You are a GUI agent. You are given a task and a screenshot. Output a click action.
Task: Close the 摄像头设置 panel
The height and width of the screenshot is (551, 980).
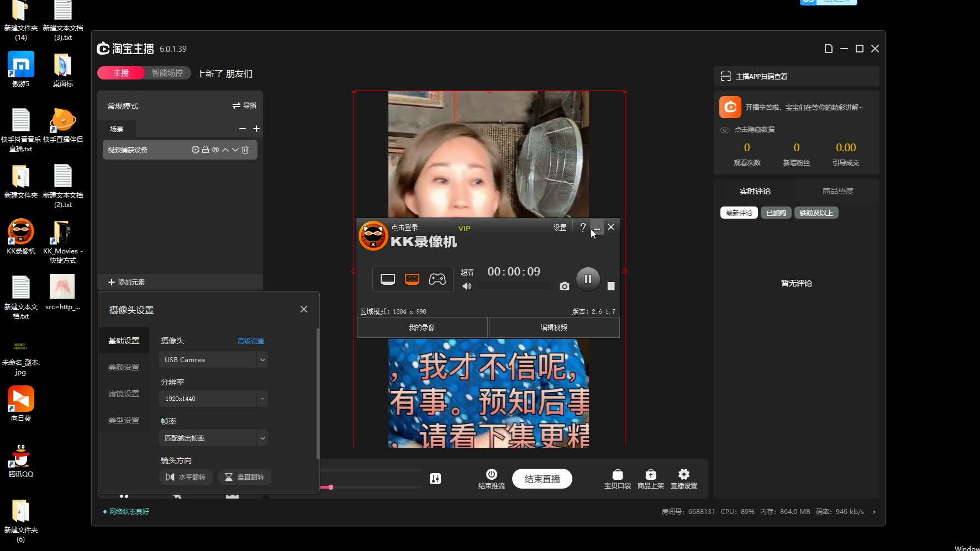(304, 309)
